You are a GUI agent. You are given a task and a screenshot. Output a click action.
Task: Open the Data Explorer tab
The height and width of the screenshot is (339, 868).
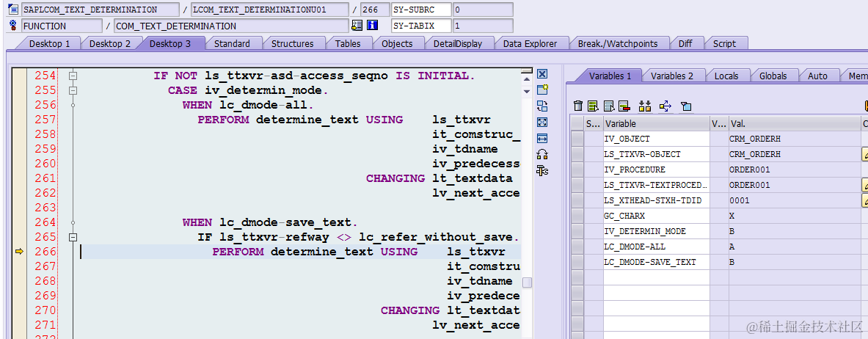pos(530,43)
